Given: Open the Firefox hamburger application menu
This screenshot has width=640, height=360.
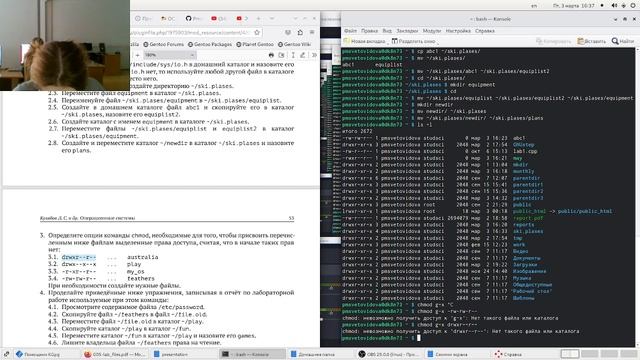Looking at the screenshot, I should pos(312,32).
